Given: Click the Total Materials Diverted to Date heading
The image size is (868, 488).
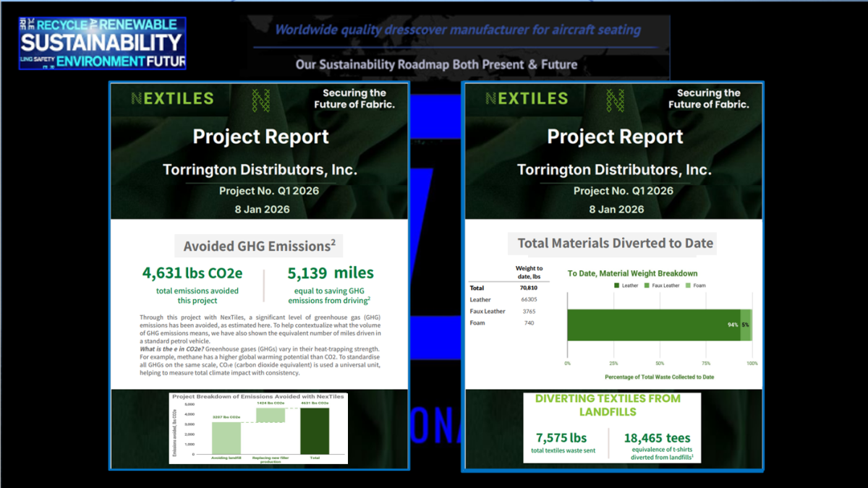Looking at the screenshot, I should point(615,244).
